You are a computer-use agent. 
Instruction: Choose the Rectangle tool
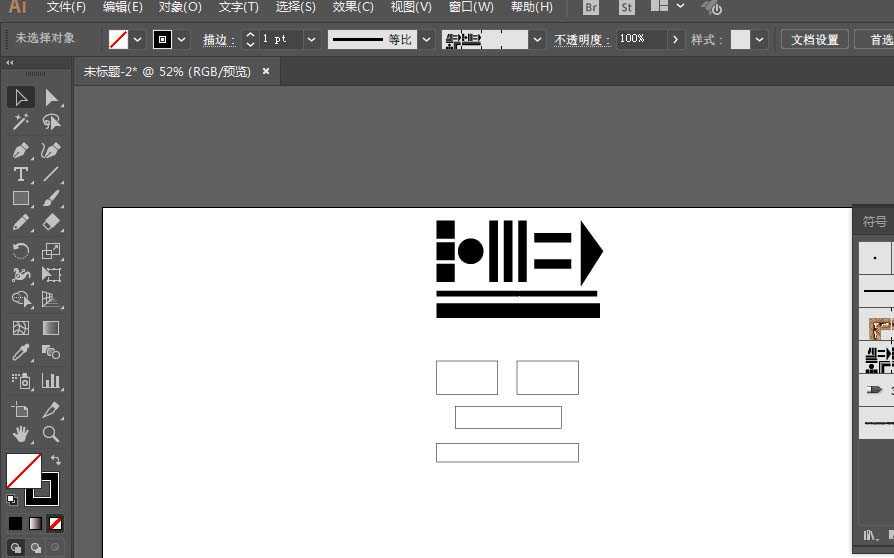[21, 198]
